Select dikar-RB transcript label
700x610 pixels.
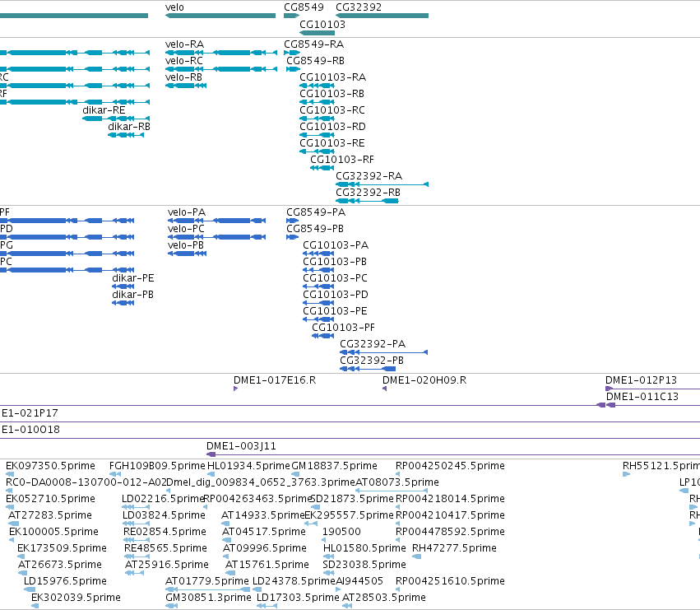129,127
